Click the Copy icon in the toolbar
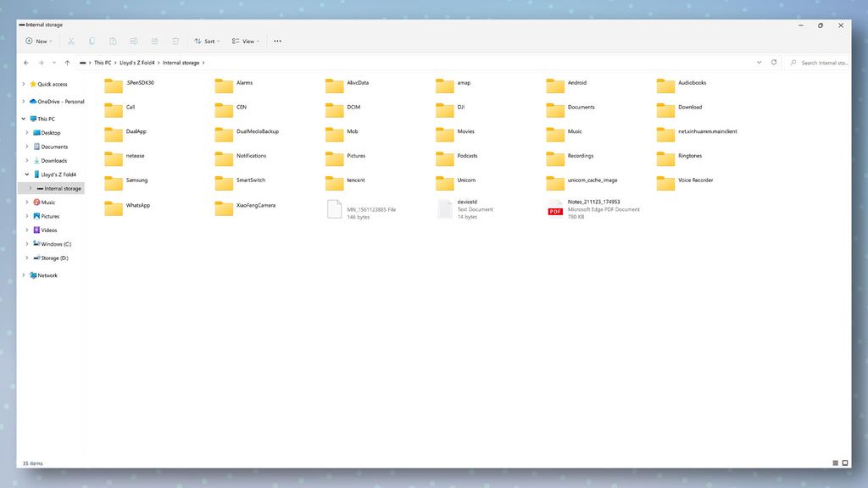This screenshot has width=868, height=488. [91, 41]
